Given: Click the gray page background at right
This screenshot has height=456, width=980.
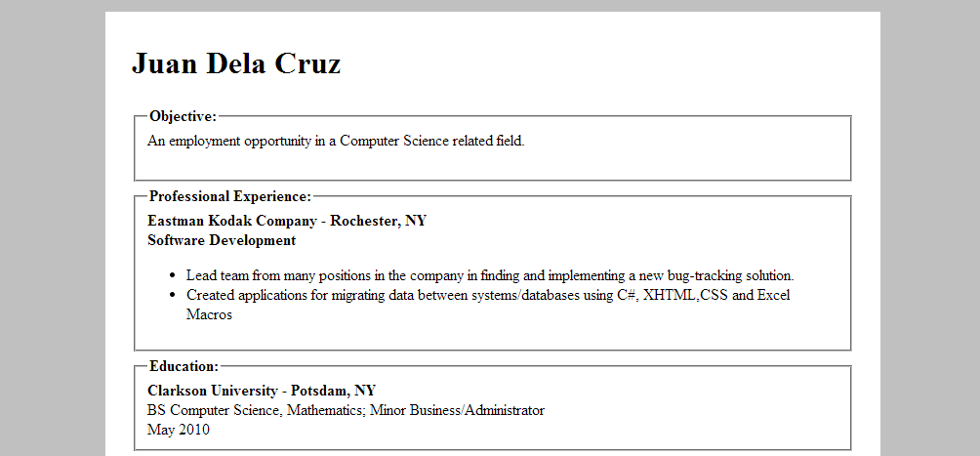Looking at the screenshot, I should pos(930,228).
